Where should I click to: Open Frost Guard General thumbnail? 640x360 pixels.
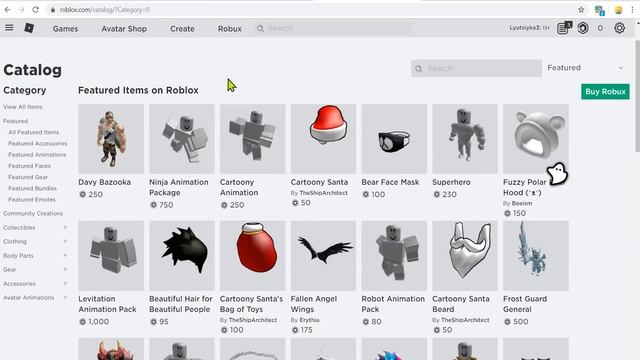pyautogui.click(x=536, y=256)
